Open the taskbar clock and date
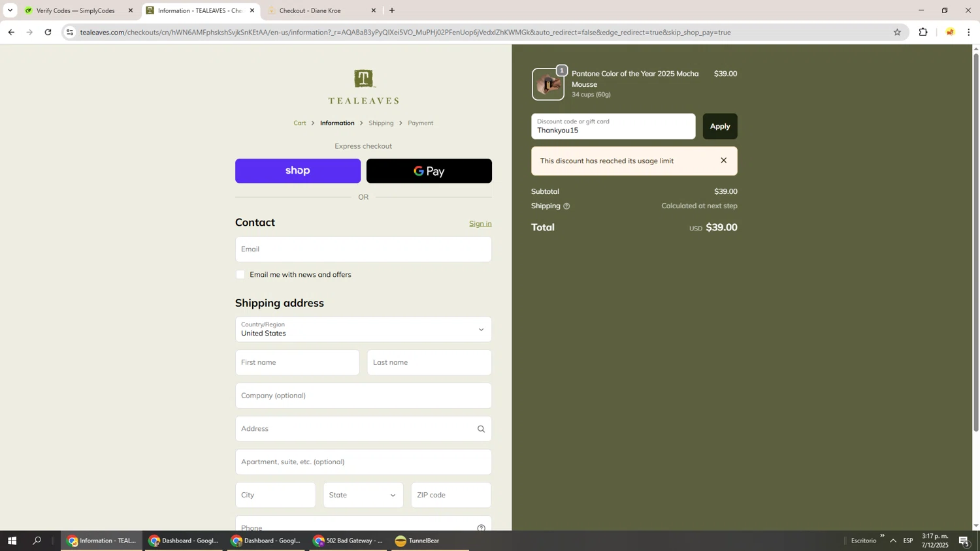Viewport: 980px width, 551px height. [935, 541]
